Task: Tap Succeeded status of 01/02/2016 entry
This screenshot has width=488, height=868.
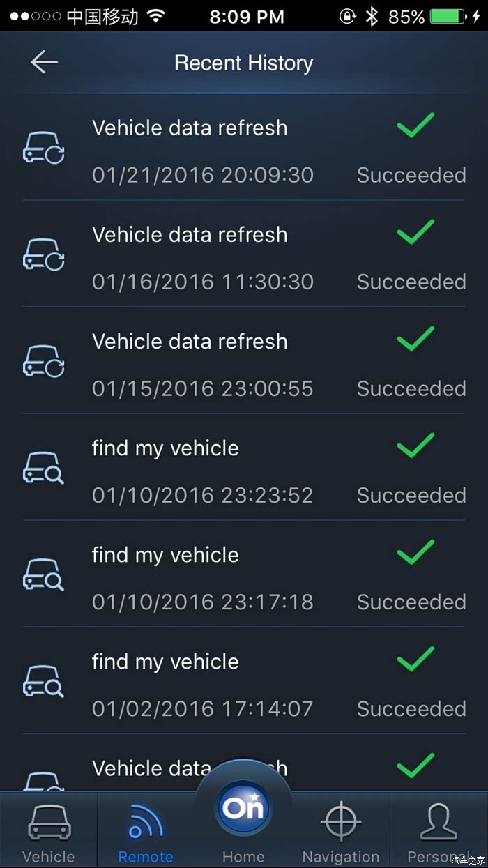Action: [411, 709]
